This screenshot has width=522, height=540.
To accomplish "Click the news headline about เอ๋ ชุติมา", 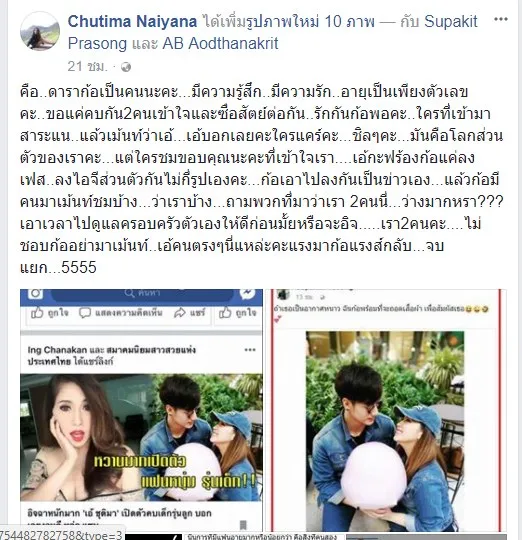I will 119,513.
